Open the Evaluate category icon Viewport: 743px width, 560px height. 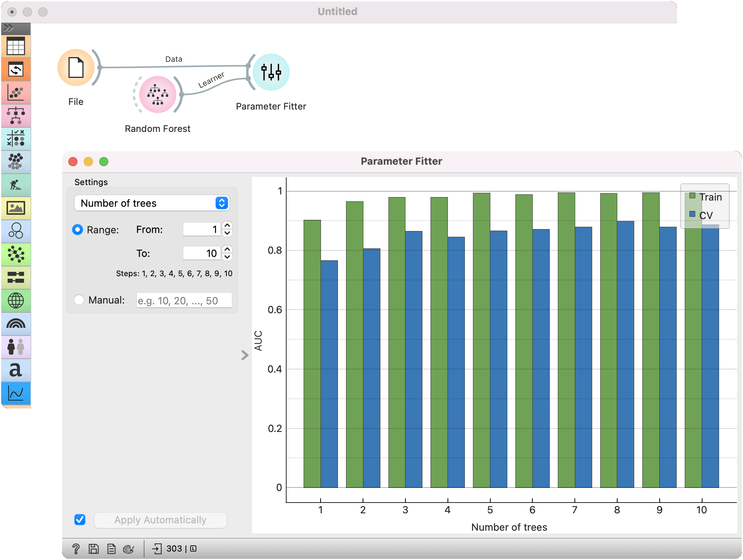[16, 138]
